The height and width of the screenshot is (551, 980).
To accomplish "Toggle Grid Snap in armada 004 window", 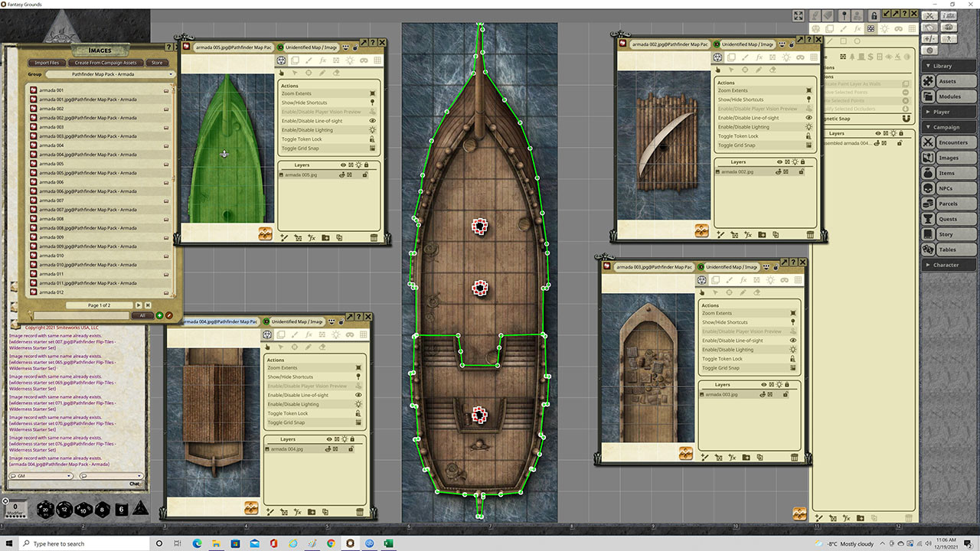I will [x=286, y=422].
